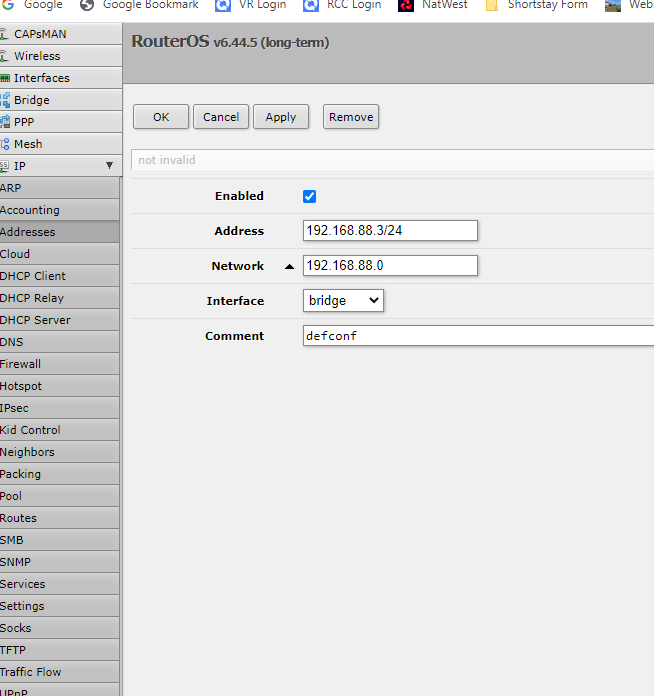
Task: Open the Hotspot submenu item
Action: pyautogui.click(x=59, y=386)
